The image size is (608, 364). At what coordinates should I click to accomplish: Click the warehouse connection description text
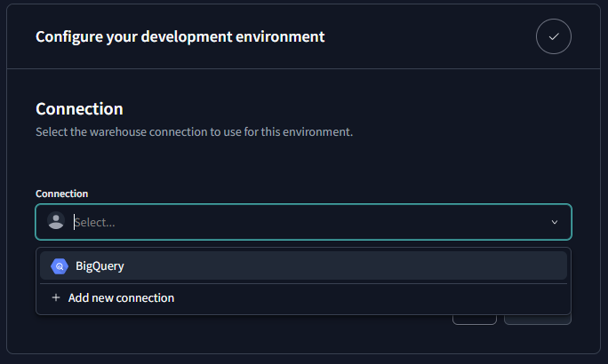194,131
